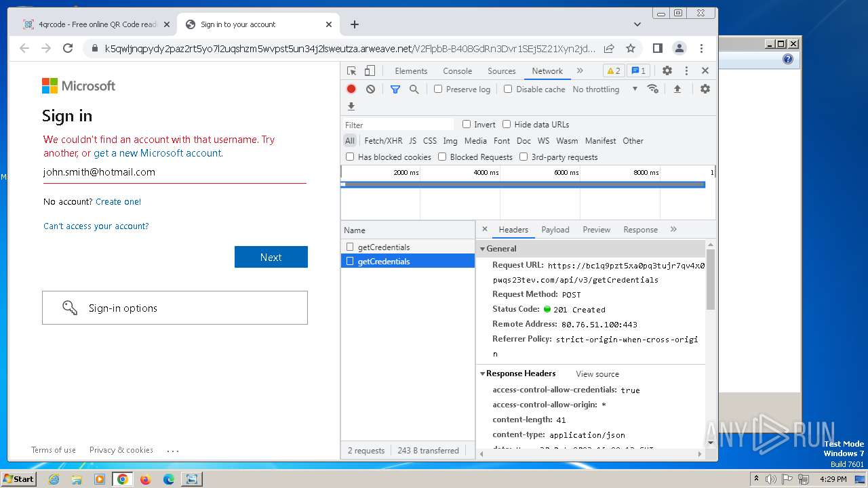Switch to the Sources panel
The image size is (868, 488).
502,70
